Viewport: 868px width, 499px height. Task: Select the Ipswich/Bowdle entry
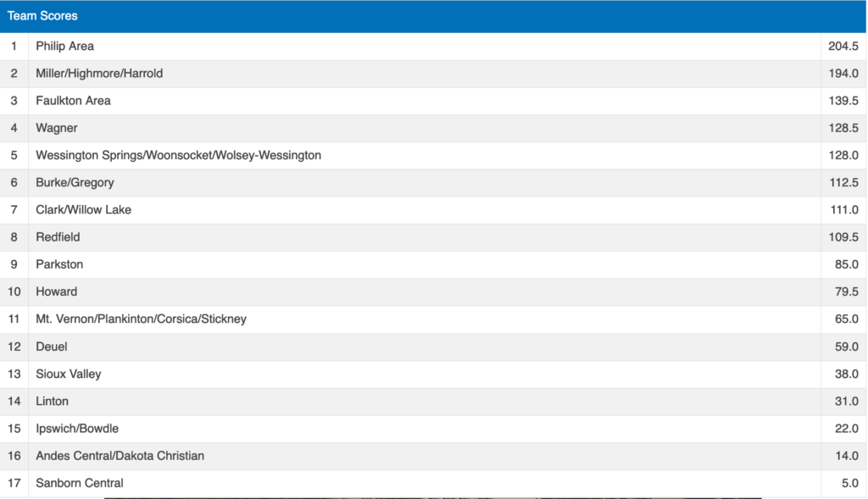pyautogui.click(x=71, y=429)
